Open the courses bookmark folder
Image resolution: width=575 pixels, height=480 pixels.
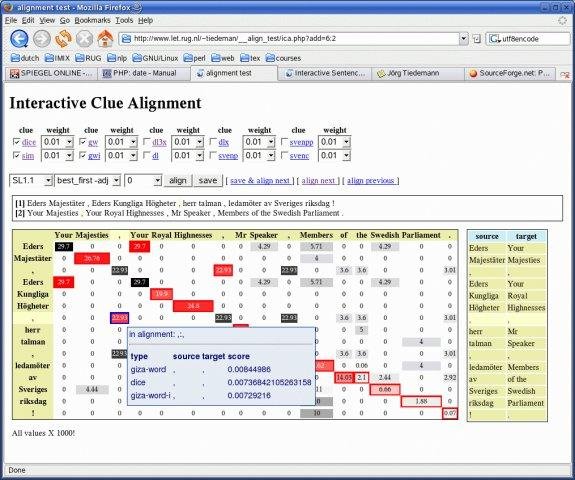point(283,58)
